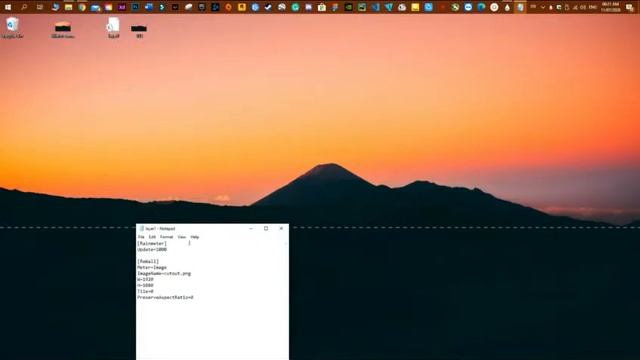Click the Tile=0 line
Screen dimensions: 640x360
coord(145,291)
